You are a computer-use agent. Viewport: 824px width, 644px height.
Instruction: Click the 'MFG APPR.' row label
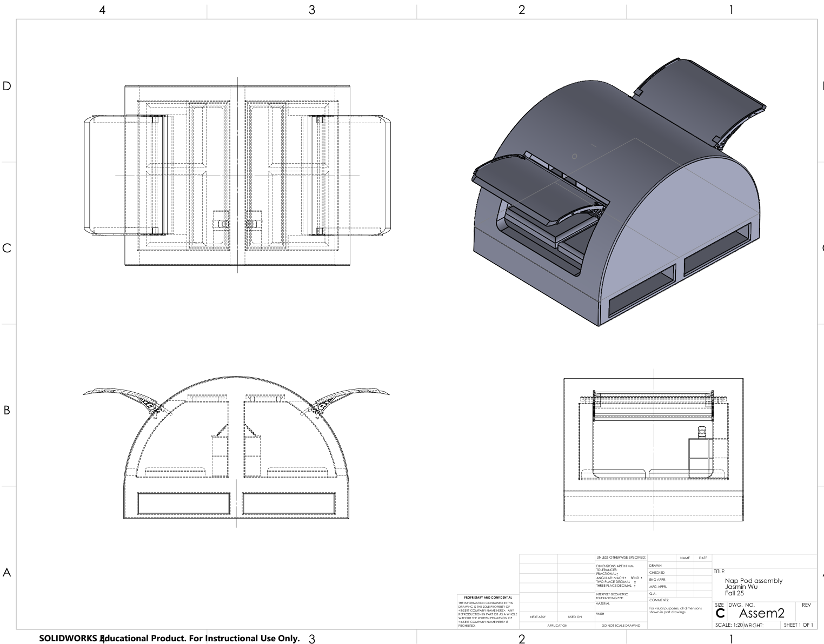(x=659, y=587)
